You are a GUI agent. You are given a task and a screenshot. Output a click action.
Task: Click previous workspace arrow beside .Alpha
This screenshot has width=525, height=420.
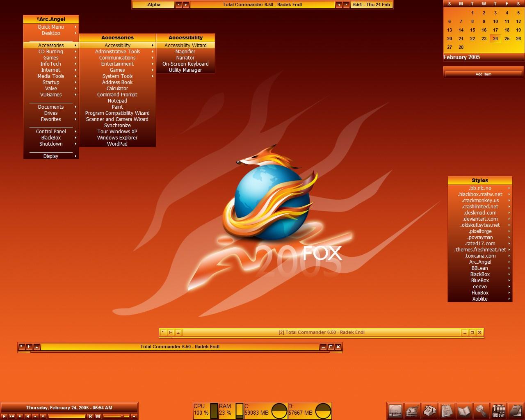coord(178,5)
